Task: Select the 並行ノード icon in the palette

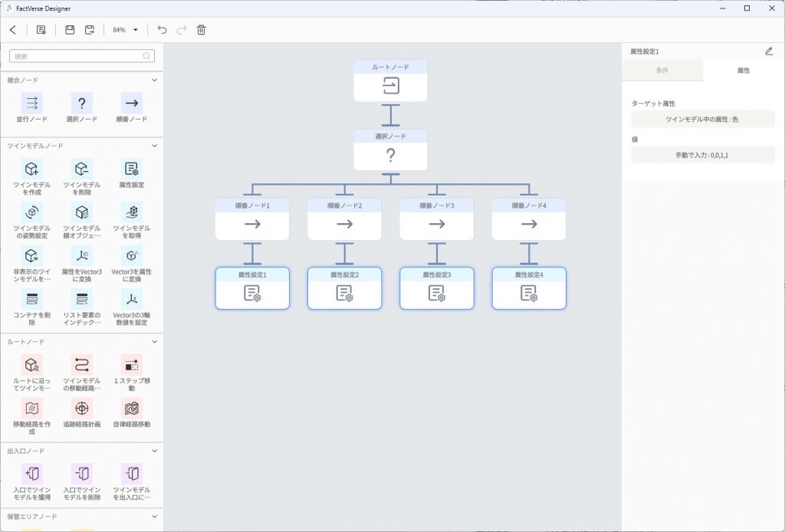Action: [32, 103]
